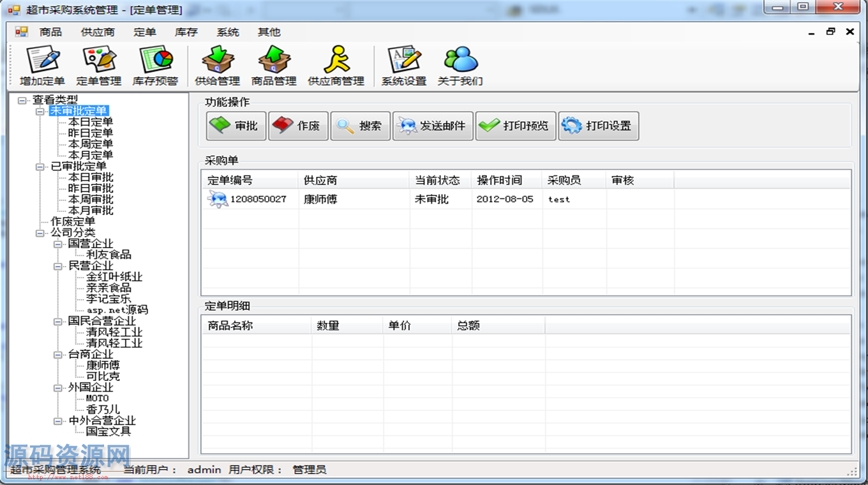Collapse the 未审批定单 tree node
868x485 pixels.
40,111
